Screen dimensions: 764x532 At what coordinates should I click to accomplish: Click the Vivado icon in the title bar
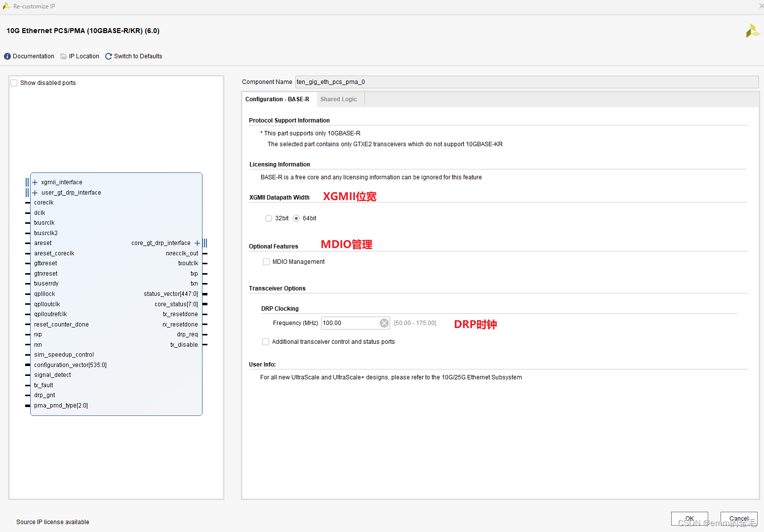6,6
